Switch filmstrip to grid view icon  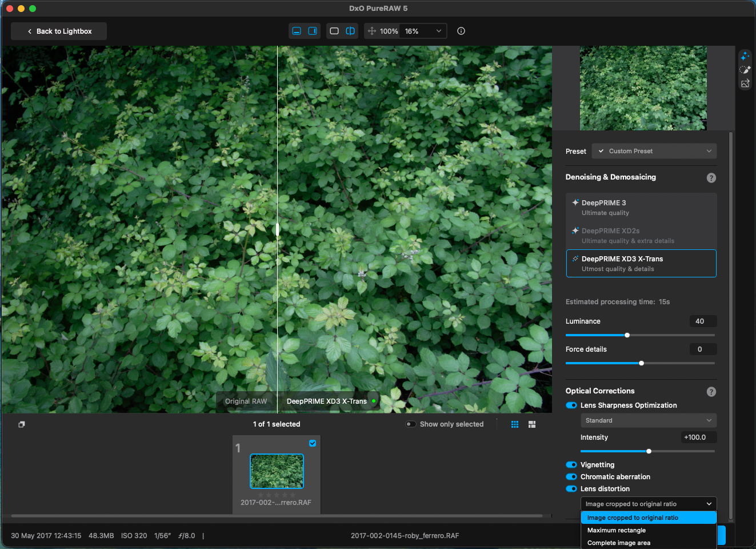coord(515,424)
